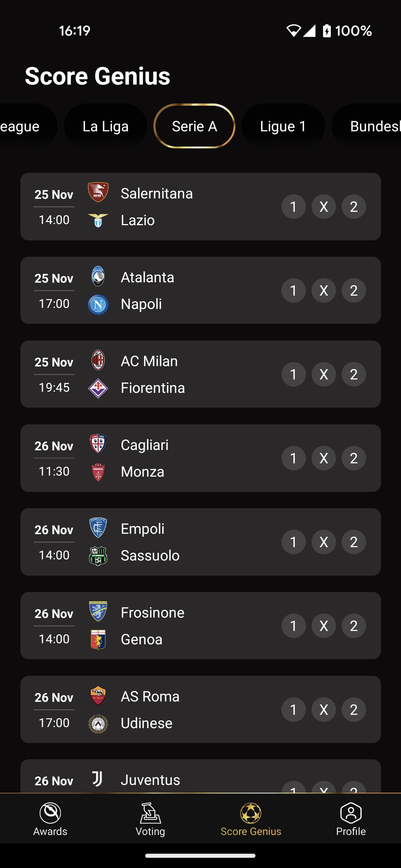Open the Profile tab icon
This screenshot has height=868, width=401.
(x=351, y=813)
